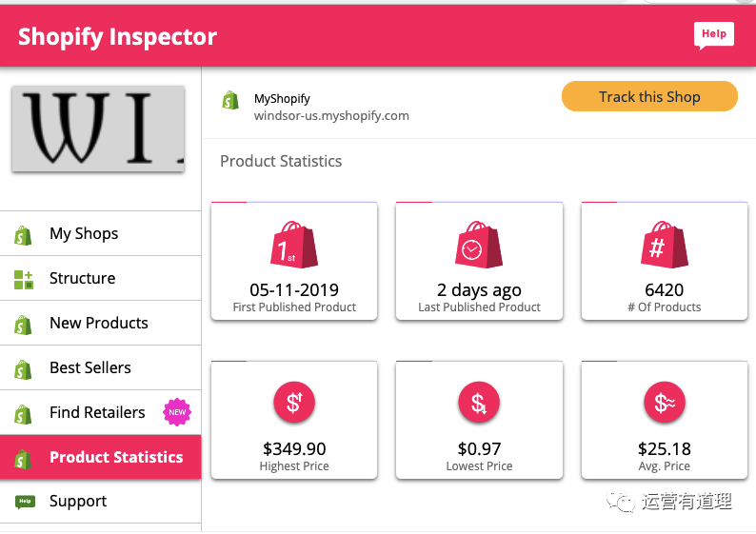The height and width of the screenshot is (534, 756).
Task: Click the Lowest Price dollar icon
Action: point(479,403)
